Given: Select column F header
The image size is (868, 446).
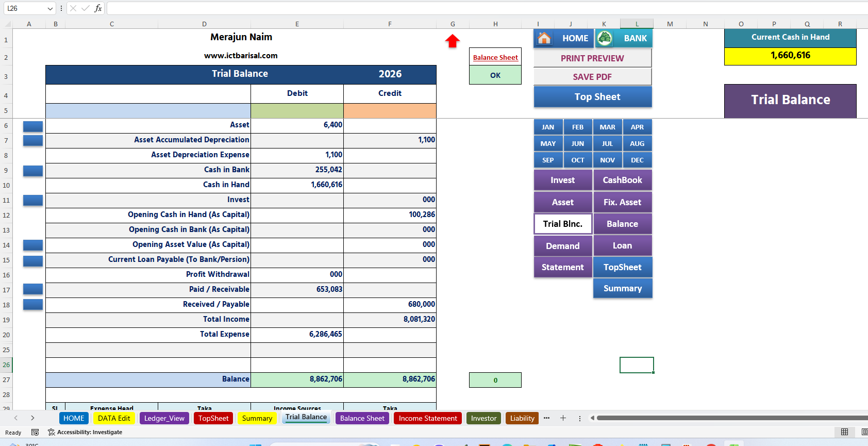Looking at the screenshot, I should (390, 24).
